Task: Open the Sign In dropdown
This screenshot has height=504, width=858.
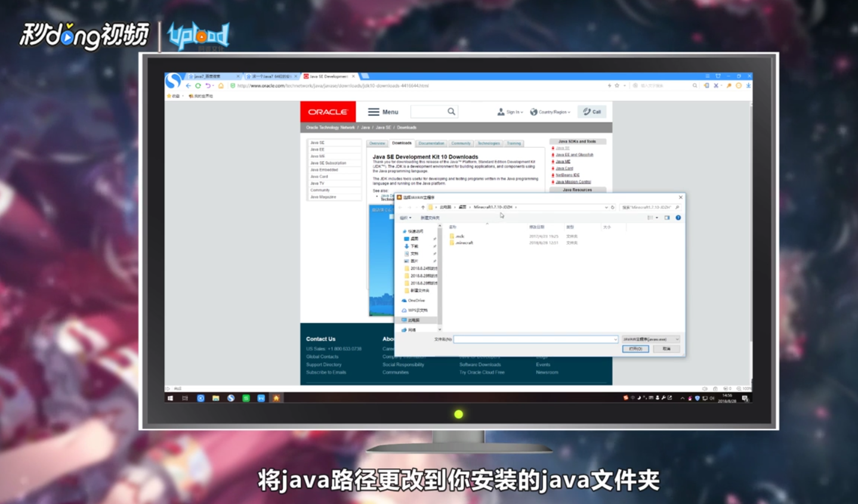Action: pyautogui.click(x=510, y=112)
